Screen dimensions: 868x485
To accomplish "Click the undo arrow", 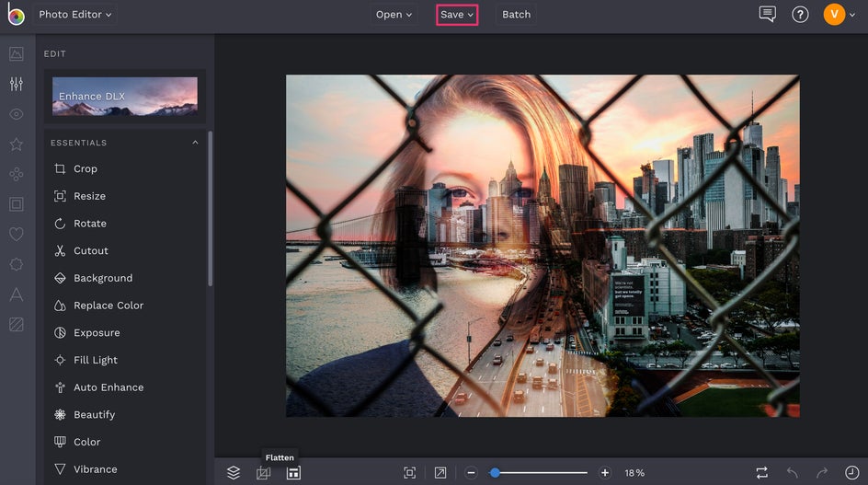I will pos(793,473).
